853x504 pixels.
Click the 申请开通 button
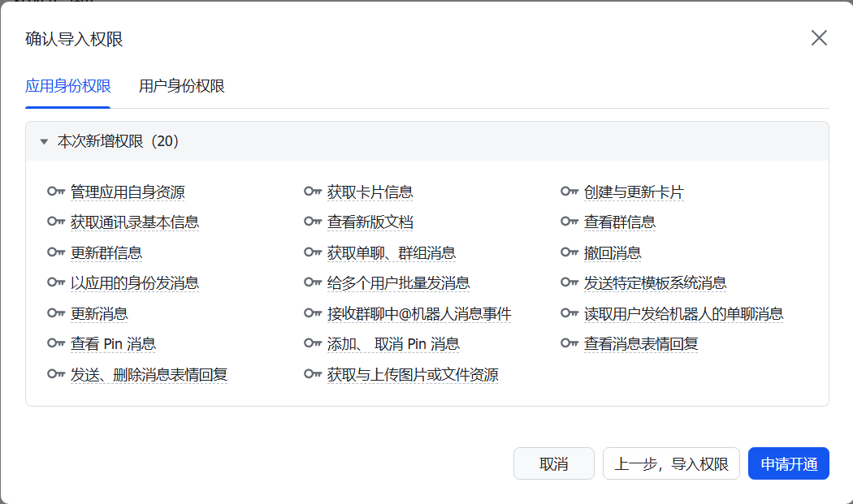pyautogui.click(x=788, y=463)
